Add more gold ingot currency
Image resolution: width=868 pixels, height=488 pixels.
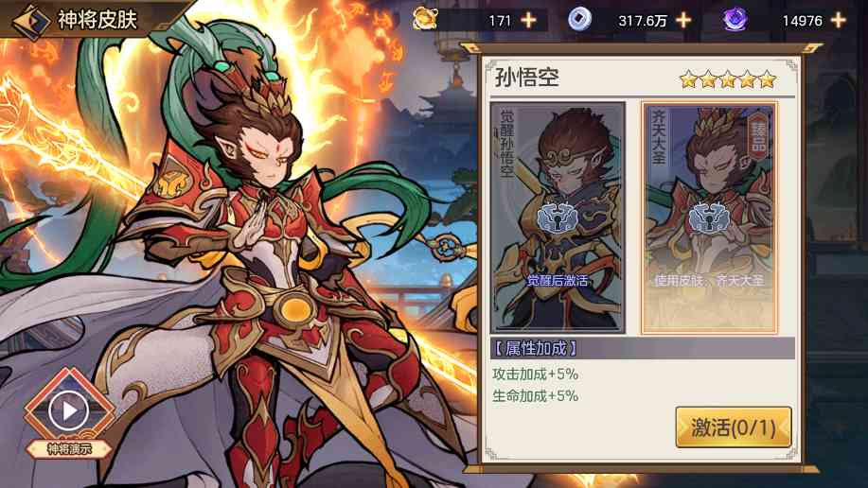[529, 21]
